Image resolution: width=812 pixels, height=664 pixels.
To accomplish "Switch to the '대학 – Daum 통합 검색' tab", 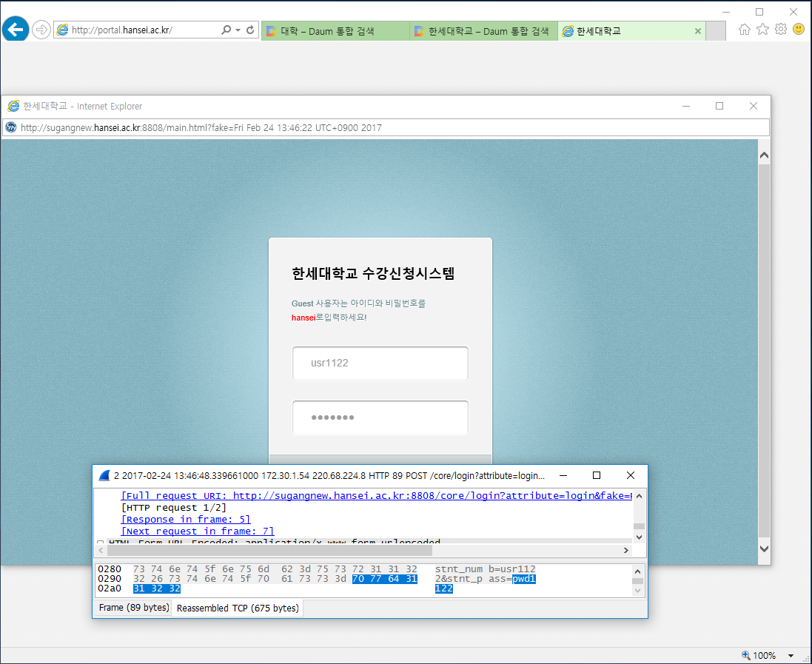I will (x=335, y=31).
